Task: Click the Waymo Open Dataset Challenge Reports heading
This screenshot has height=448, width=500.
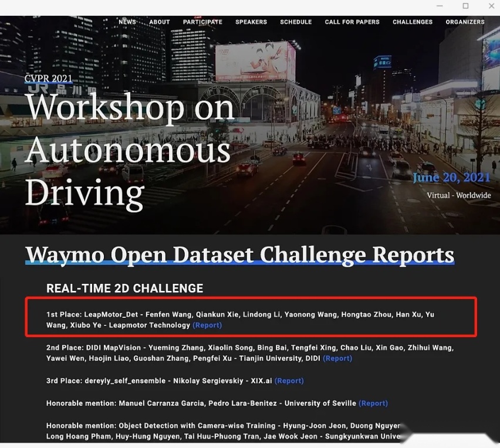Action: click(x=240, y=254)
